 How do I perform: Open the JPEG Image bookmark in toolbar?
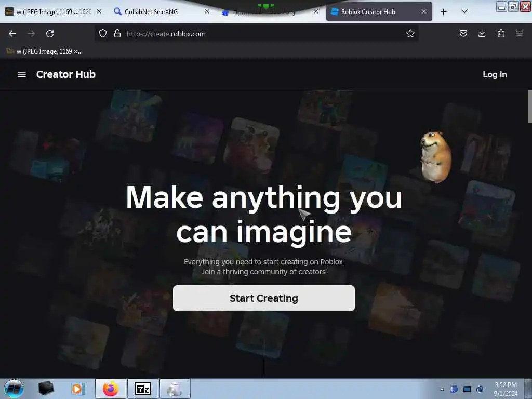click(45, 51)
